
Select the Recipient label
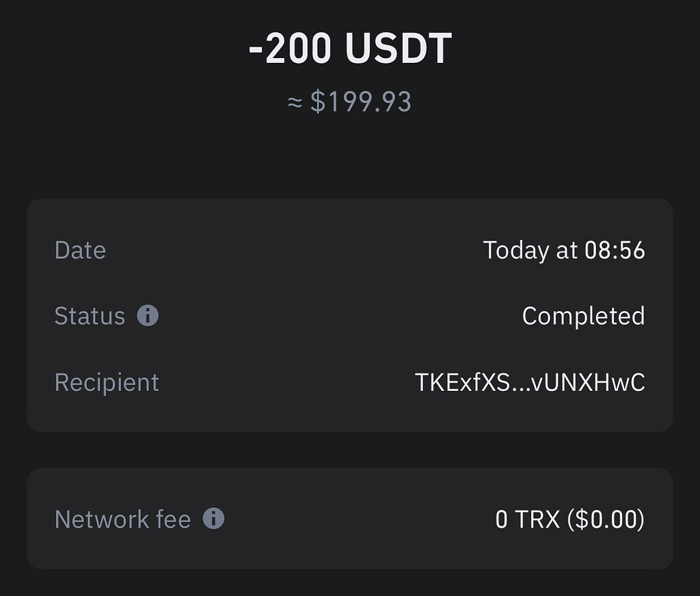pyautogui.click(x=106, y=383)
